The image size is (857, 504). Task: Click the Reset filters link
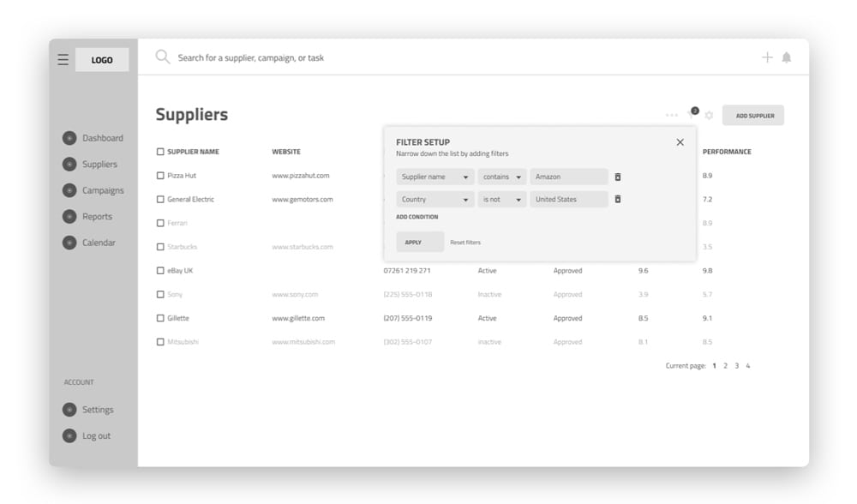[x=465, y=243]
